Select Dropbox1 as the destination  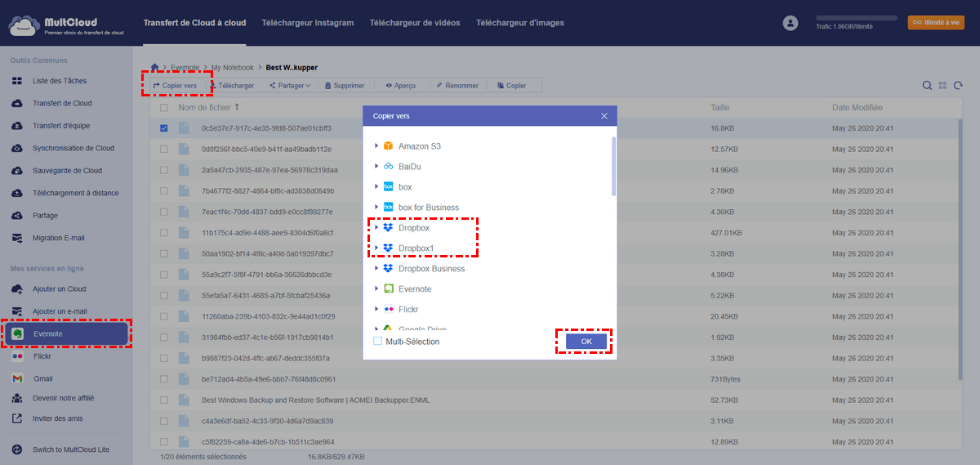(415, 248)
